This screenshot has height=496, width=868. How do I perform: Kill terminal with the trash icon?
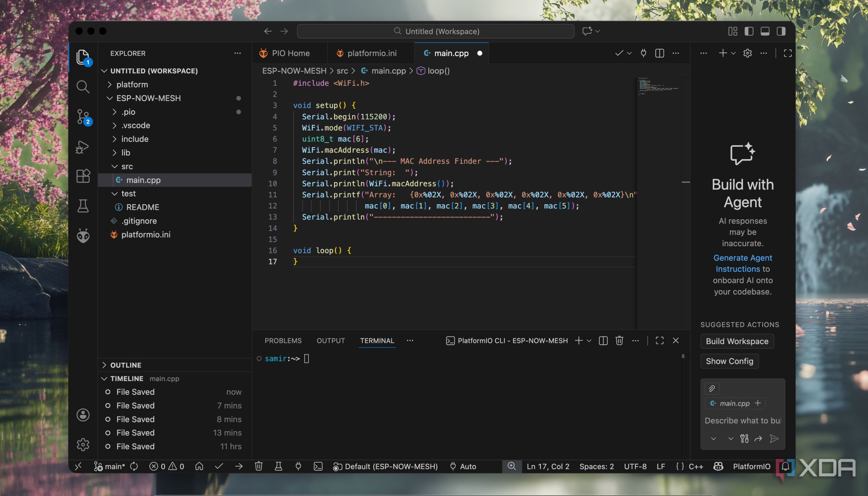pyautogui.click(x=619, y=340)
